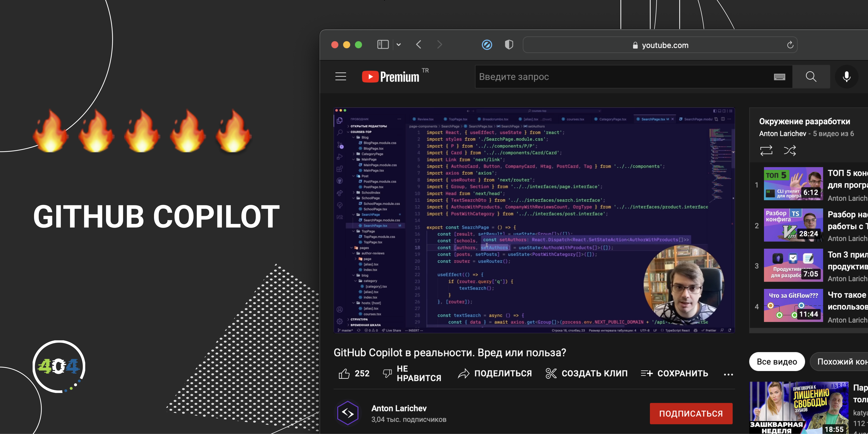868x434 pixels.
Task: Open VS Code Explorer activity icon
Action: point(340,120)
